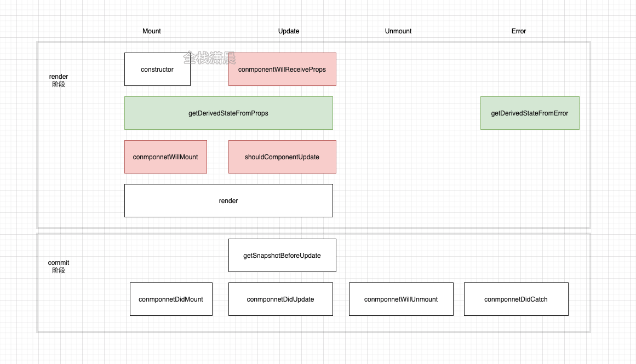
Task: Select the conmponnetDidCatch box
Action: [x=516, y=299]
